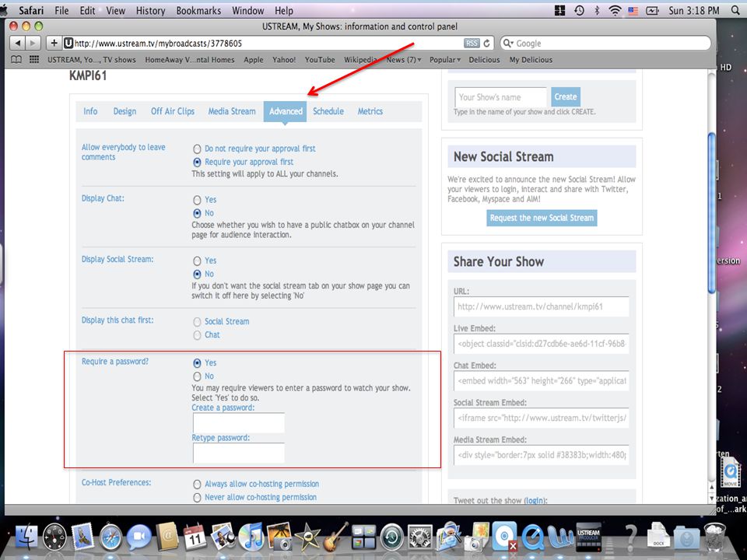Open Address Book in the Dock

click(x=167, y=537)
